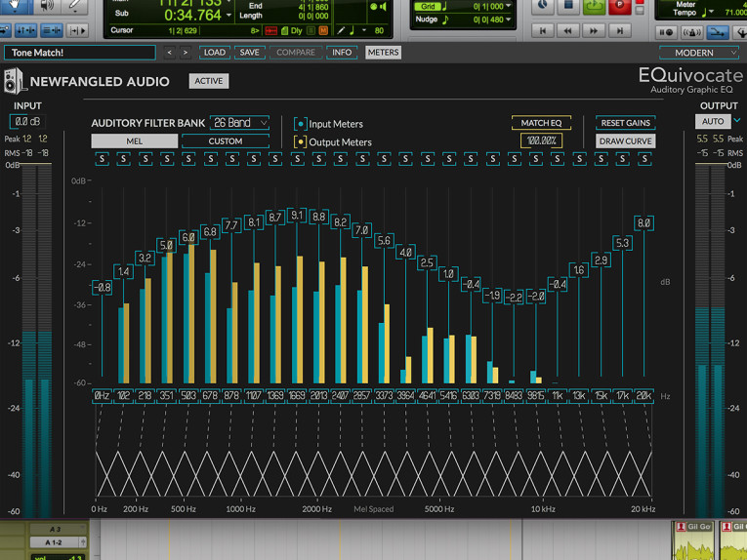Screen dimensions: 747x560
Task: Toggle the Output Meters checkbox
Action: (x=300, y=141)
